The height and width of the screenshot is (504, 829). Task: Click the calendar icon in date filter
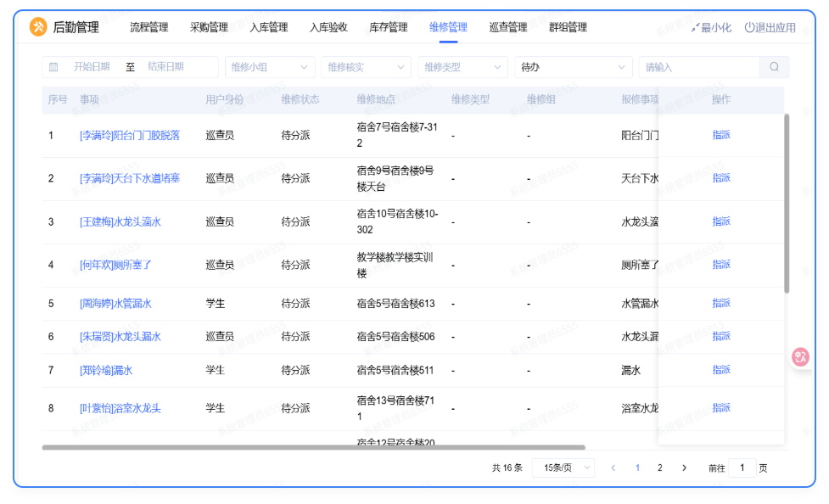(54, 67)
